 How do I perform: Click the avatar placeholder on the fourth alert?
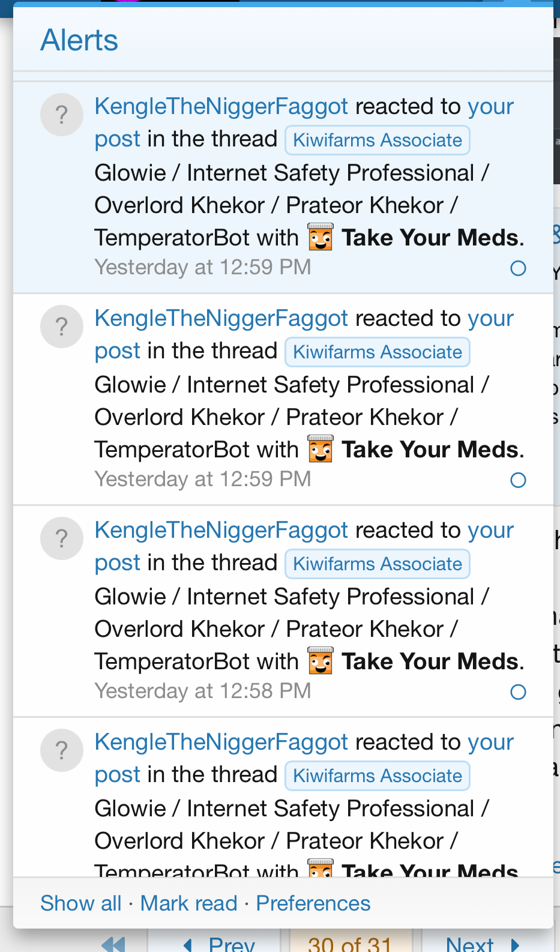tap(61, 750)
